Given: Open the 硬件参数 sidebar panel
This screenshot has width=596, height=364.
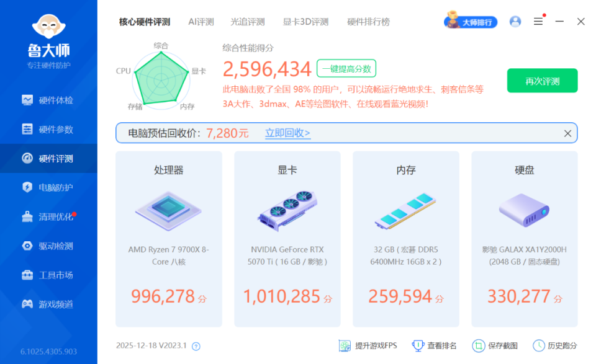Looking at the screenshot, I should point(48,129).
